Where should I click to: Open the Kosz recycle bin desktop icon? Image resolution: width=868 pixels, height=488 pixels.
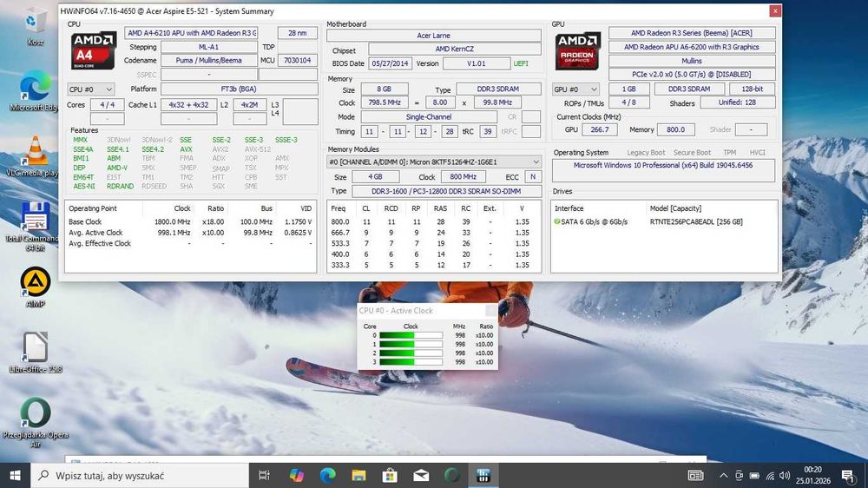pos(35,26)
